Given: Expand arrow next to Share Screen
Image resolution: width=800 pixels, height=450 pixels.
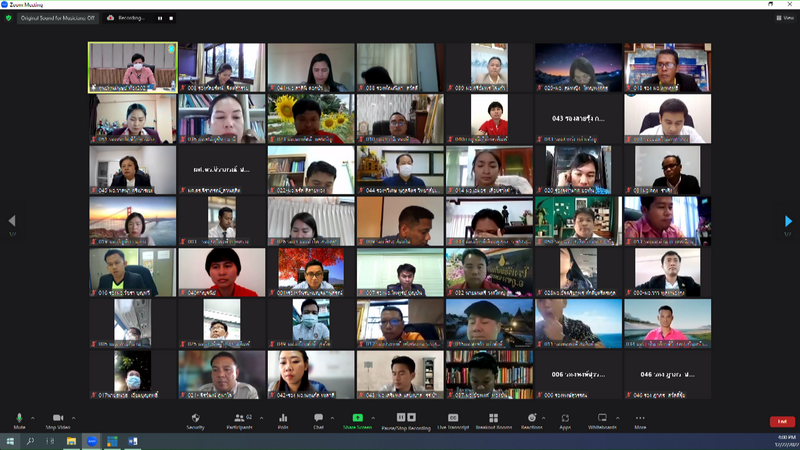Looking at the screenshot, I should pos(373,418).
